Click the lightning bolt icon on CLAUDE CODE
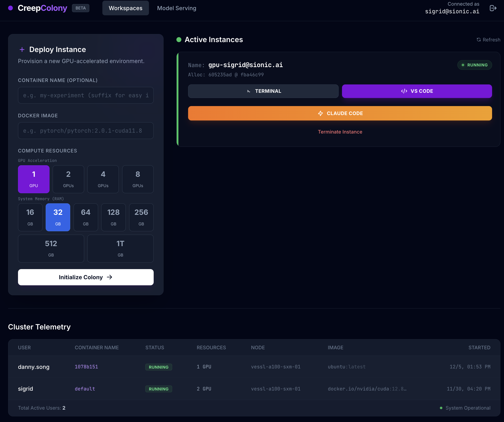The image size is (504, 422). pyautogui.click(x=320, y=113)
